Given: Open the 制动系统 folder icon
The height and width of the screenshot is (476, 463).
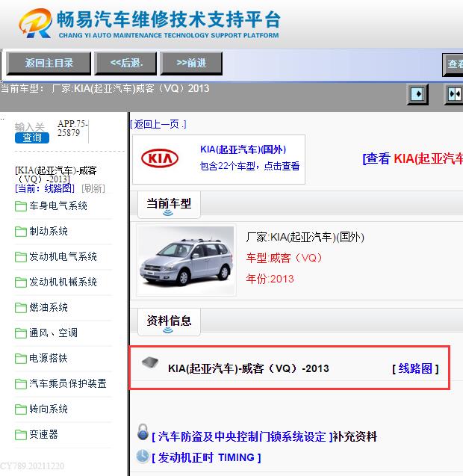Looking at the screenshot, I should pos(21,232).
